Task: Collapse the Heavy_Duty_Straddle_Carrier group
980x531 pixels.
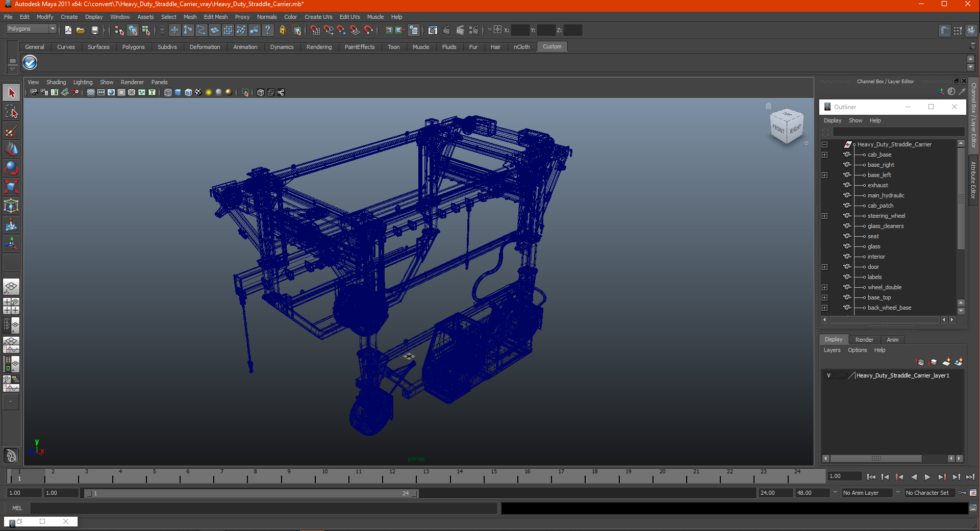Action: [824, 144]
